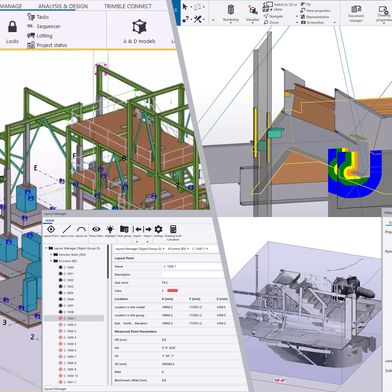
Task: Click 'Measured Point Parameters' section heading
Action: pos(135,332)
